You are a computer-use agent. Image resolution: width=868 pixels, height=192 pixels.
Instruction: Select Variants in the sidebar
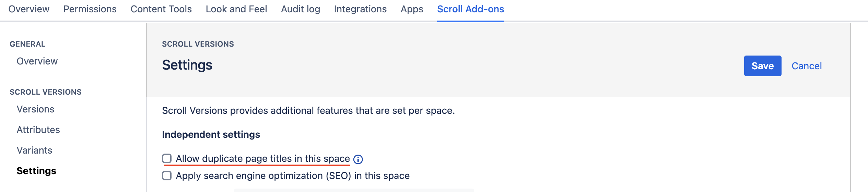[x=34, y=151]
